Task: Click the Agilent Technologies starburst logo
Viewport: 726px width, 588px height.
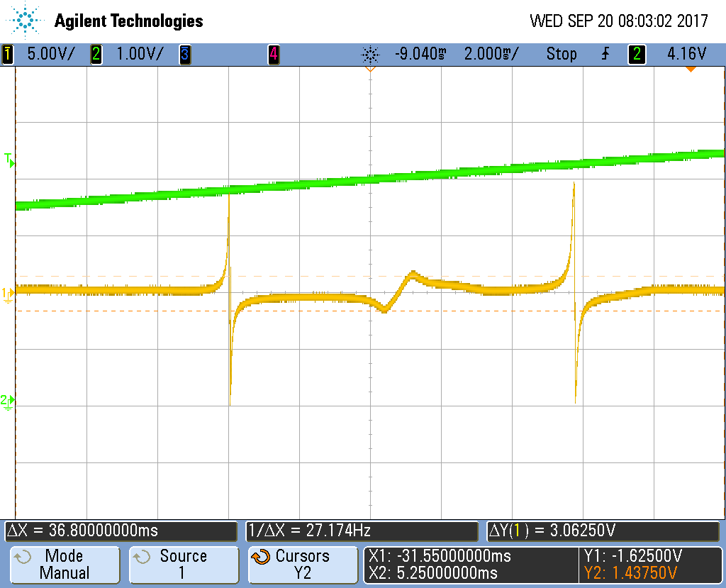Action: [x=26, y=20]
